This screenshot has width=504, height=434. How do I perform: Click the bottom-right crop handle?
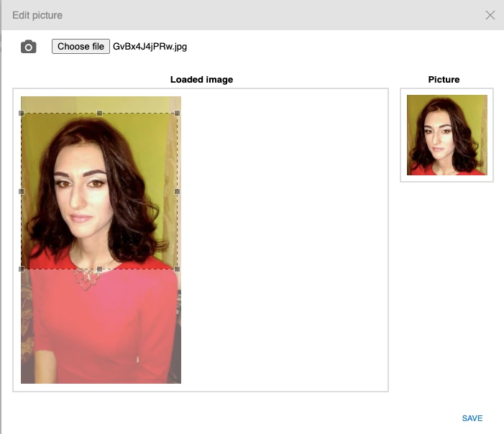(177, 269)
